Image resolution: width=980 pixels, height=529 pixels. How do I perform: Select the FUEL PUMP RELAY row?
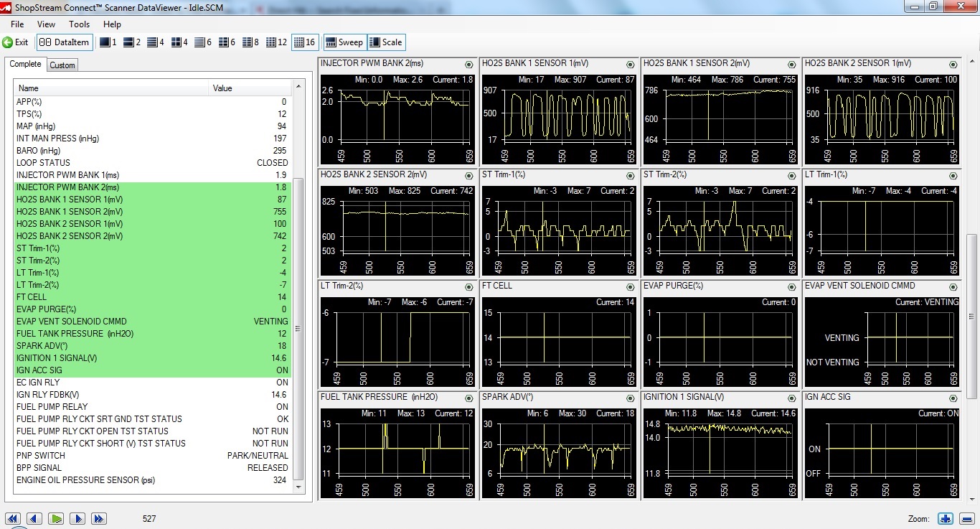tap(152, 407)
